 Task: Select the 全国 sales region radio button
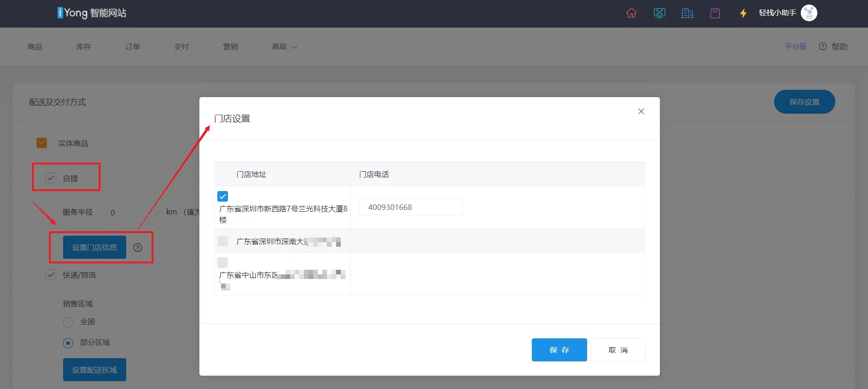[x=68, y=322]
